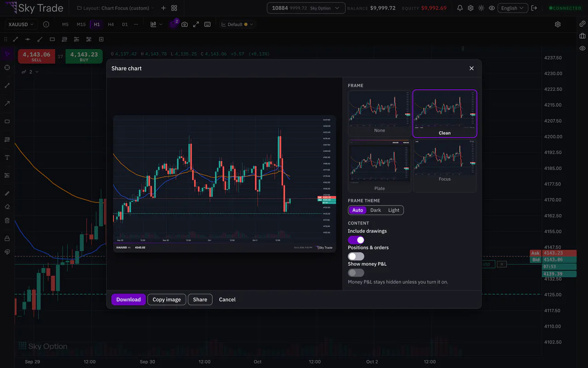Select the crosshair tool in the left sidebar
This screenshot has height=368, width=588.
click(7, 68)
